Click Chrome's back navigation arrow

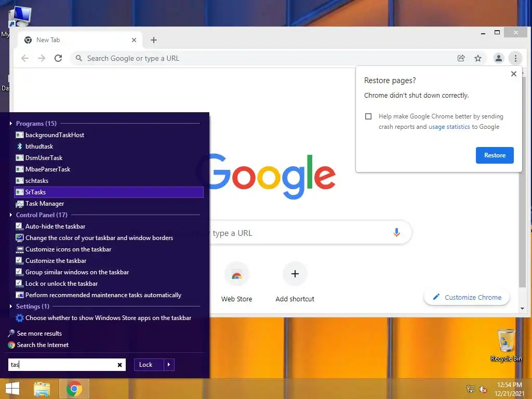tap(25, 58)
